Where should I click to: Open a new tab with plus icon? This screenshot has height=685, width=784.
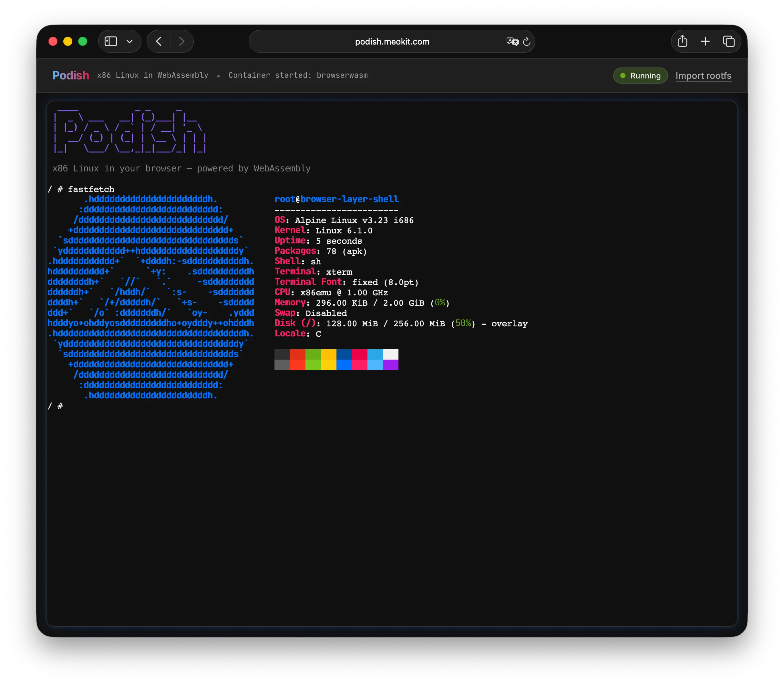click(705, 41)
